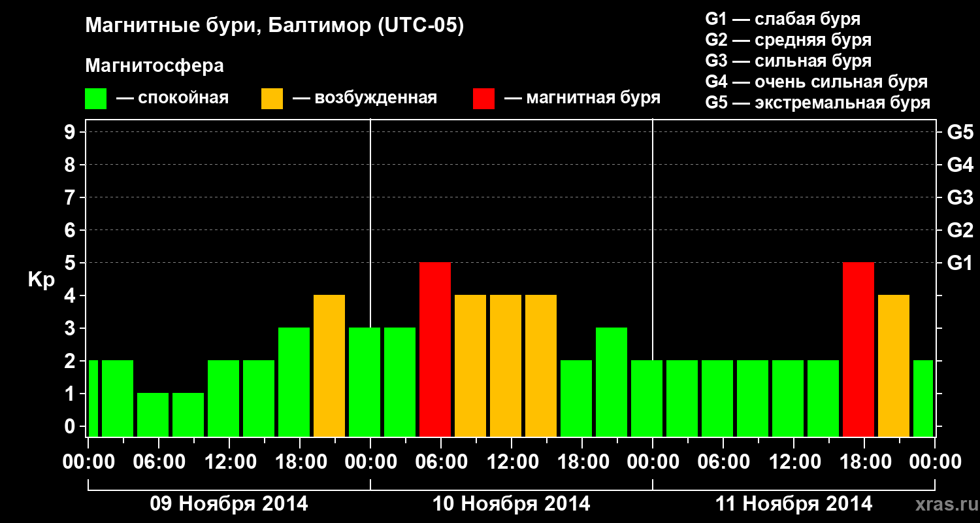Screen dimensions: 980x523
Task: Click the 'Kp' axis title
Action: [41, 280]
